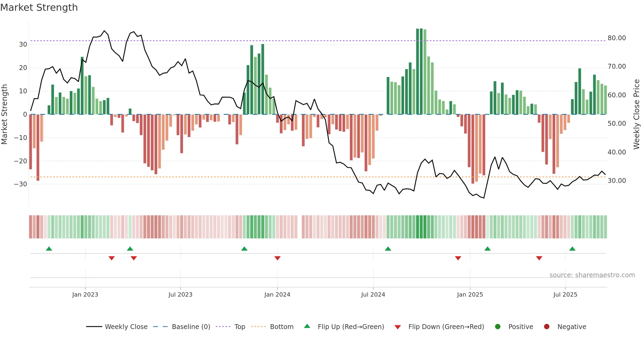
Task: Click the green Positive legend dot
Action: [498, 327]
